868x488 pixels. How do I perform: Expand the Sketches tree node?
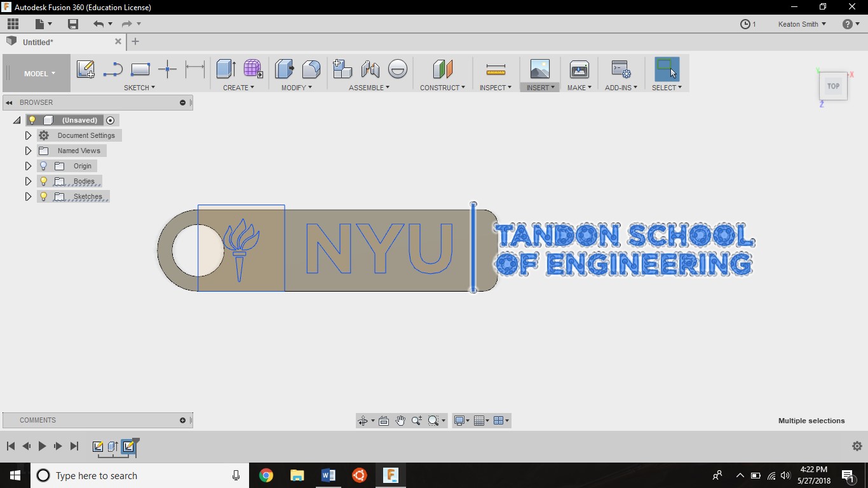(28, 196)
